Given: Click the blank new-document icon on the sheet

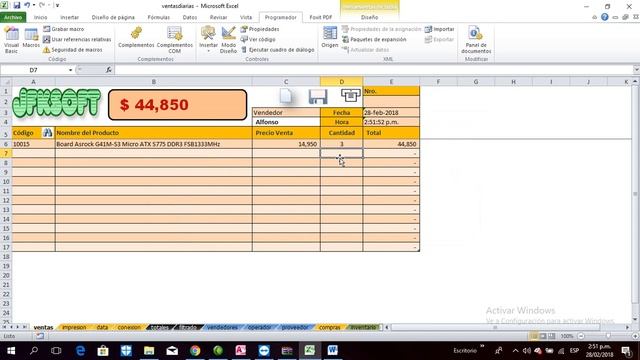Looking at the screenshot, I should (286, 96).
